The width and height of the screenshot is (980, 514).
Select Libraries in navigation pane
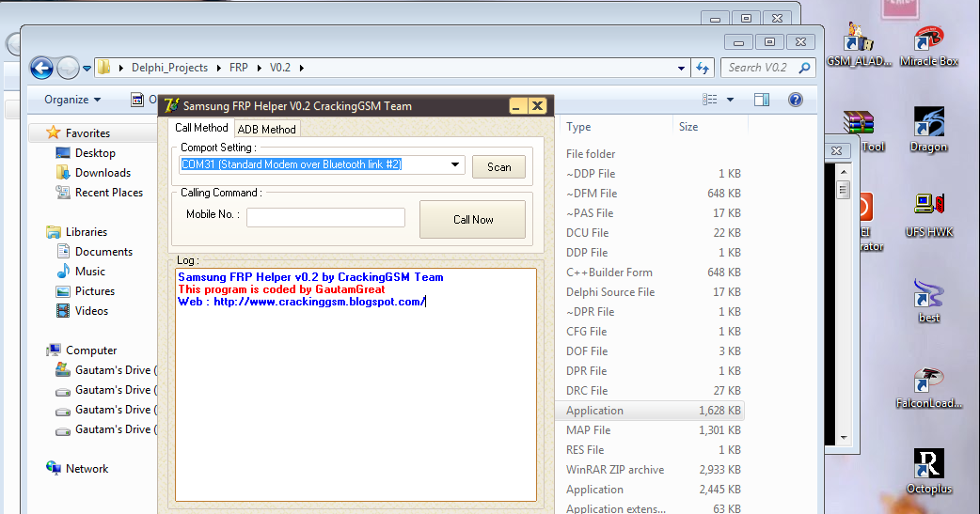coord(87,232)
